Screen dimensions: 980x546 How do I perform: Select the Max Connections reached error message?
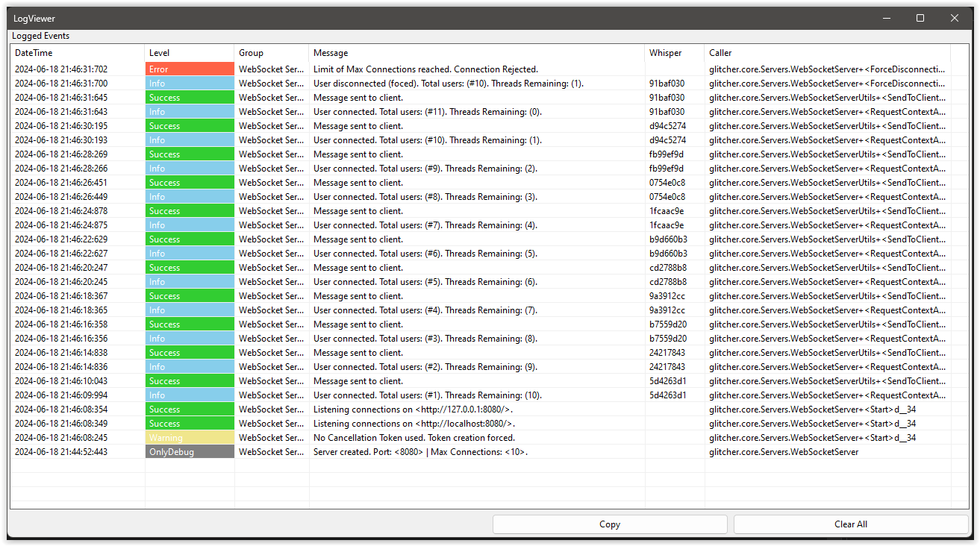tap(425, 69)
